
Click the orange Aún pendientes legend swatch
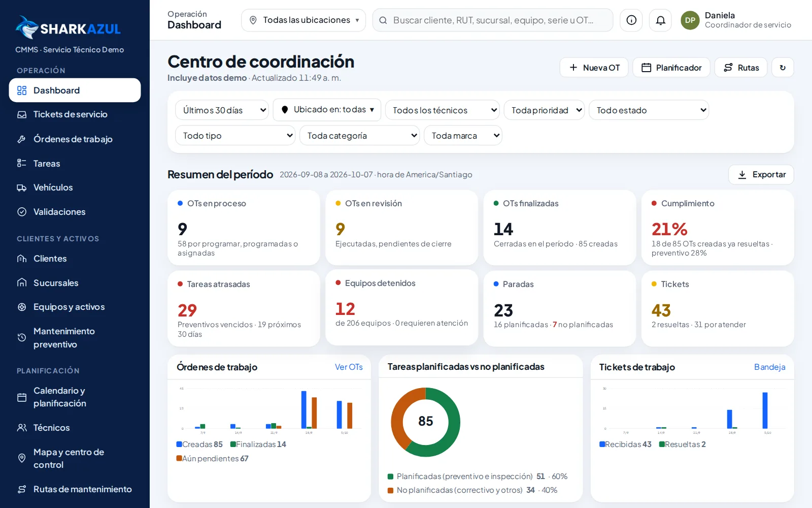[179, 458]
